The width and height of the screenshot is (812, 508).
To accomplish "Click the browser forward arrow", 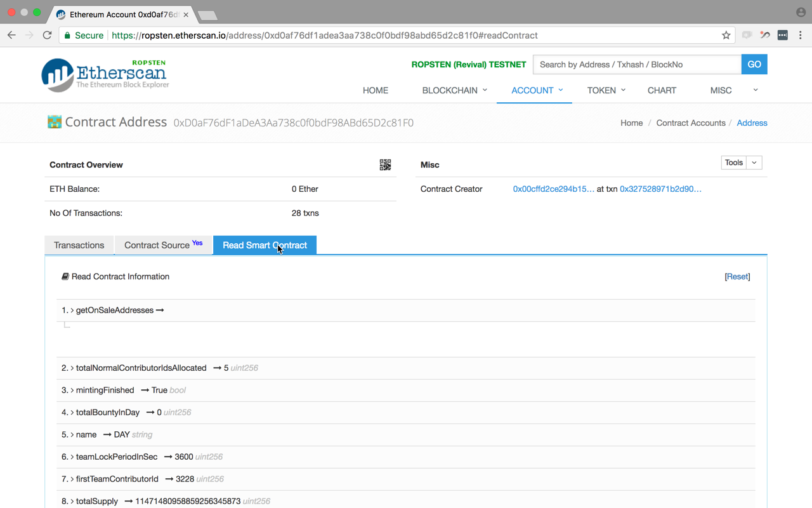I will 29,36.
